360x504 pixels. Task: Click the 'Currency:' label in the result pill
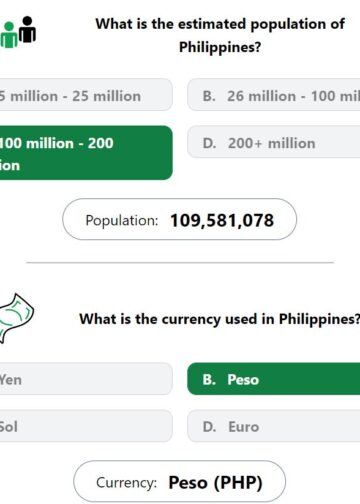(126, 482)
